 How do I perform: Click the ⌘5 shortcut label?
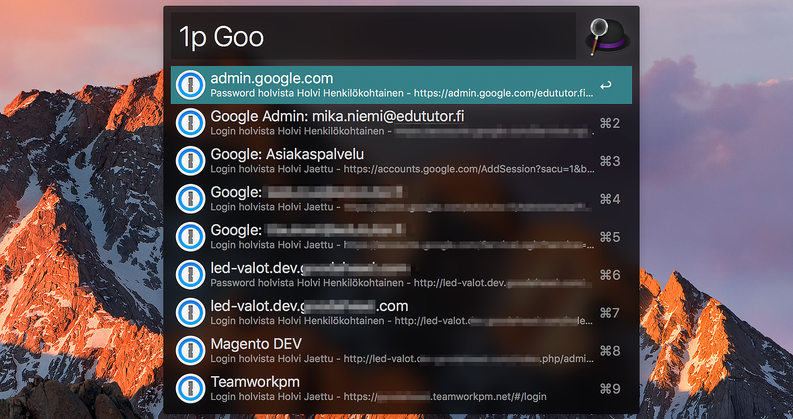[x=609, y=237]
